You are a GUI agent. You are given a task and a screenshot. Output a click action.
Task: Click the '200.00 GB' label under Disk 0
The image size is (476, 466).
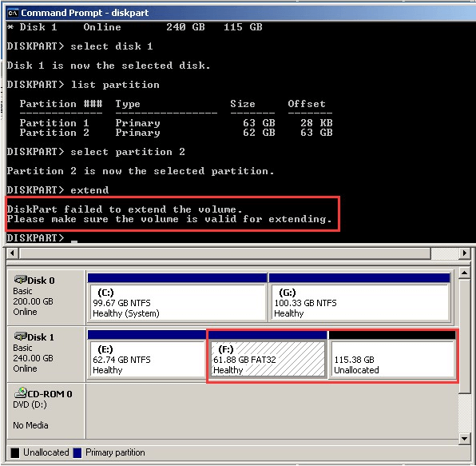click(33, 301)
